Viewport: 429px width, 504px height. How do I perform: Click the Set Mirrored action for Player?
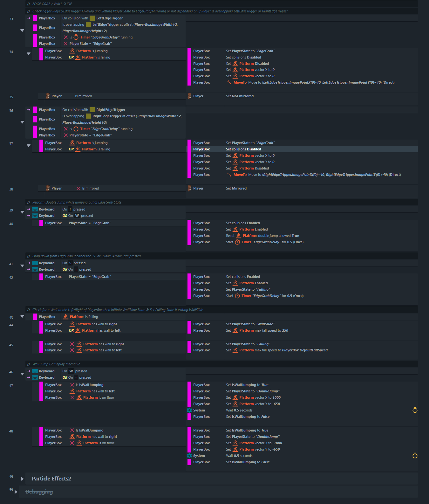tap(236, 188)
